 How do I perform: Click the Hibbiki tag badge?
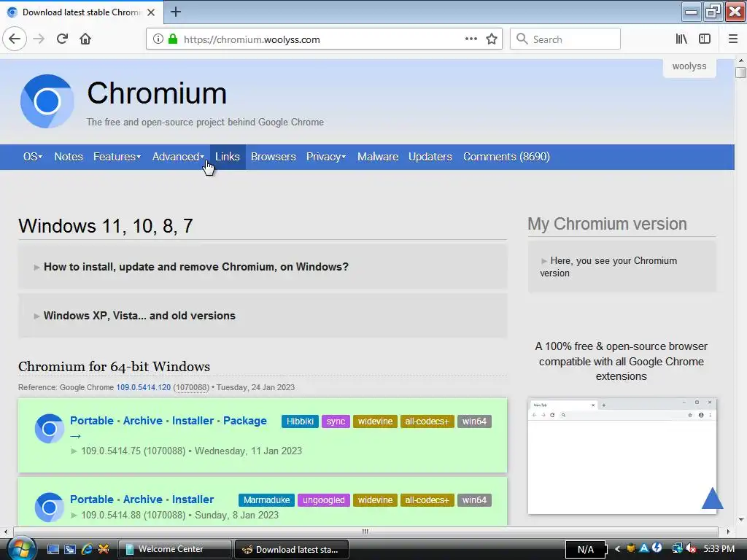click(x=300, y=421)
